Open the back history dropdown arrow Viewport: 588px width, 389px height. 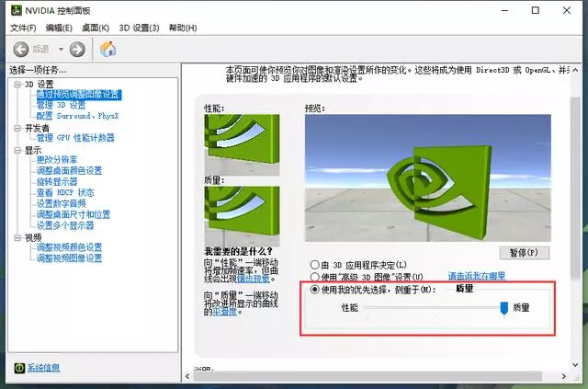coord(62,49)
